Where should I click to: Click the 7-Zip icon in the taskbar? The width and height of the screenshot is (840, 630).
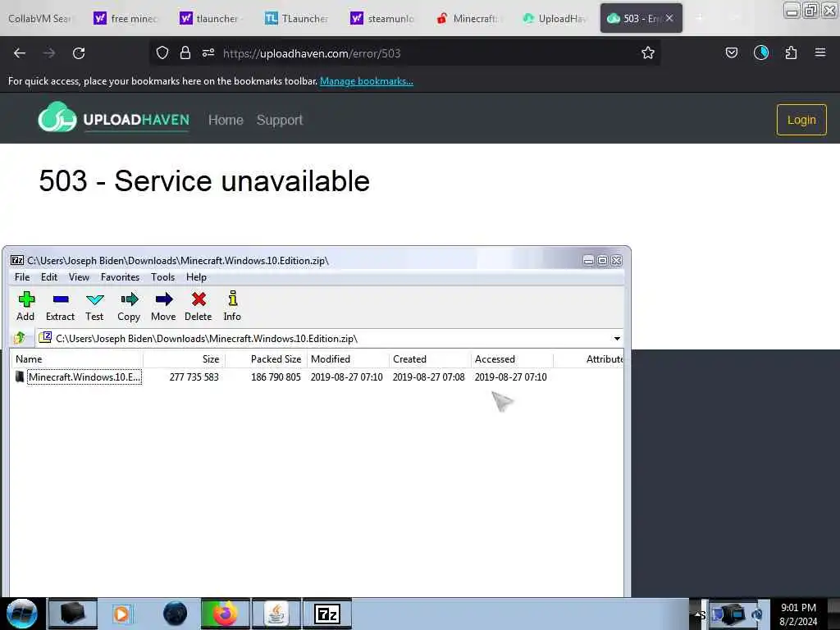coord(327,614)
